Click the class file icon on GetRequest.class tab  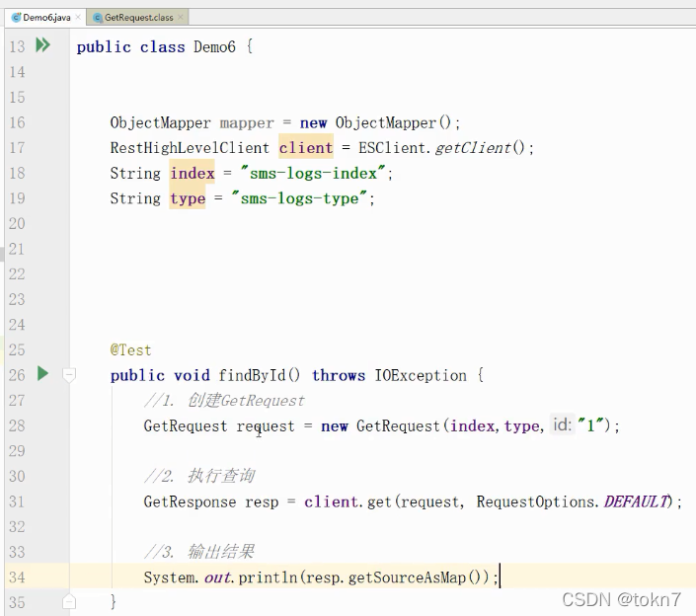98,18
